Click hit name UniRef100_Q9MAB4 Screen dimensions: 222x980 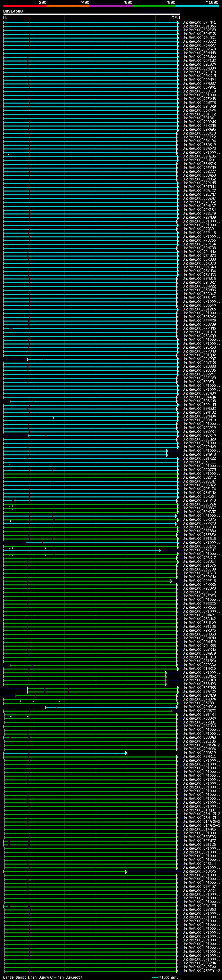click(199, 416)
